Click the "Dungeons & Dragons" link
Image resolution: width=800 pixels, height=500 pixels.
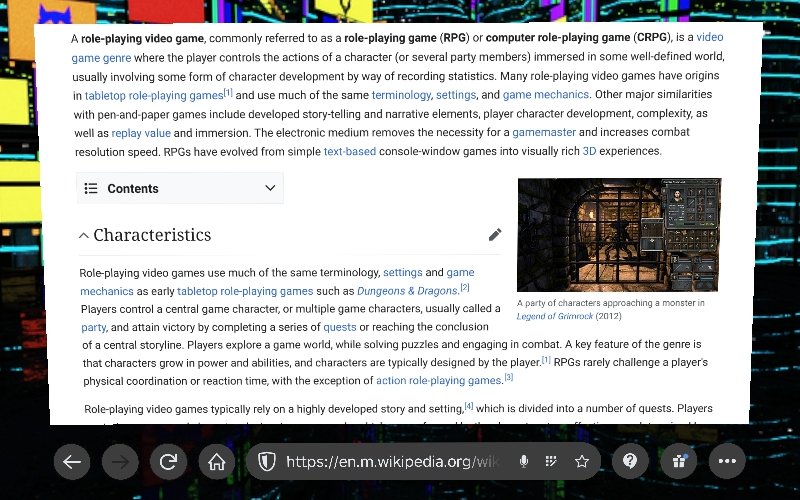[394, 291]
